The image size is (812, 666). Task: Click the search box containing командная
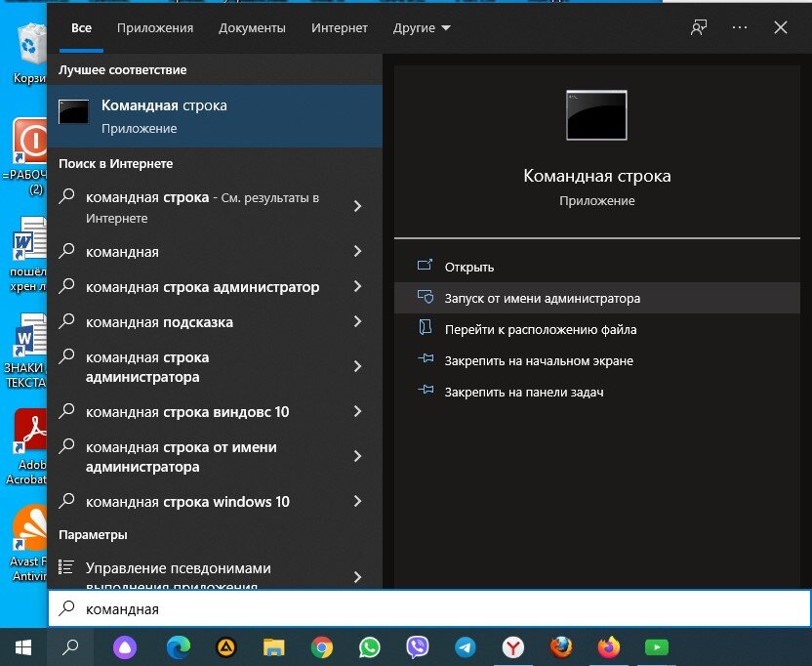(429, 608)
